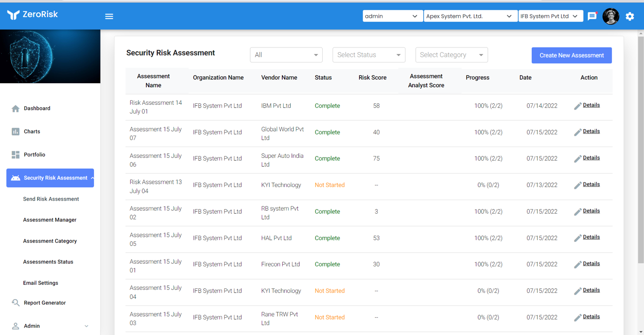Open Send Risk Assessment submenu item

coord(51,199)
